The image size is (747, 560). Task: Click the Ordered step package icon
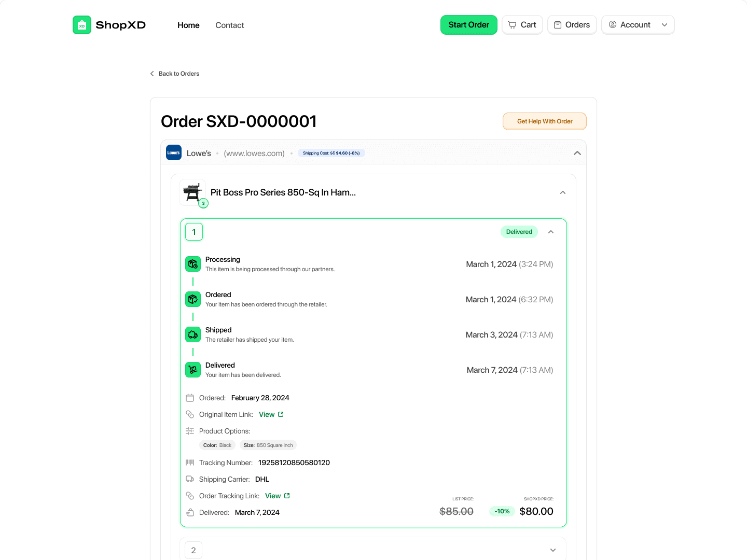pos(193,299)
